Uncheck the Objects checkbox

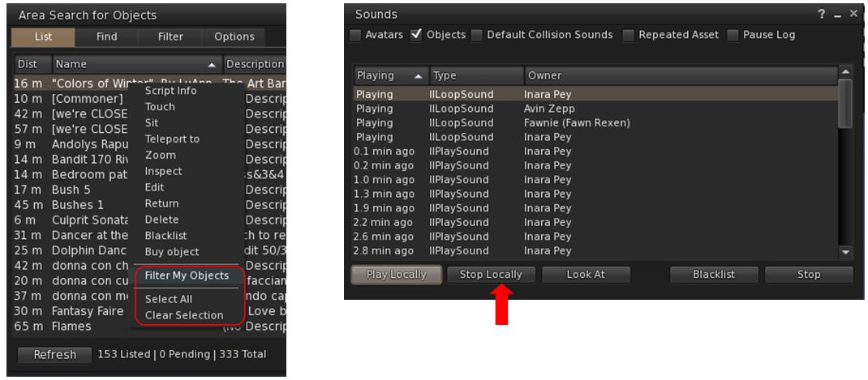pos(417,35)
